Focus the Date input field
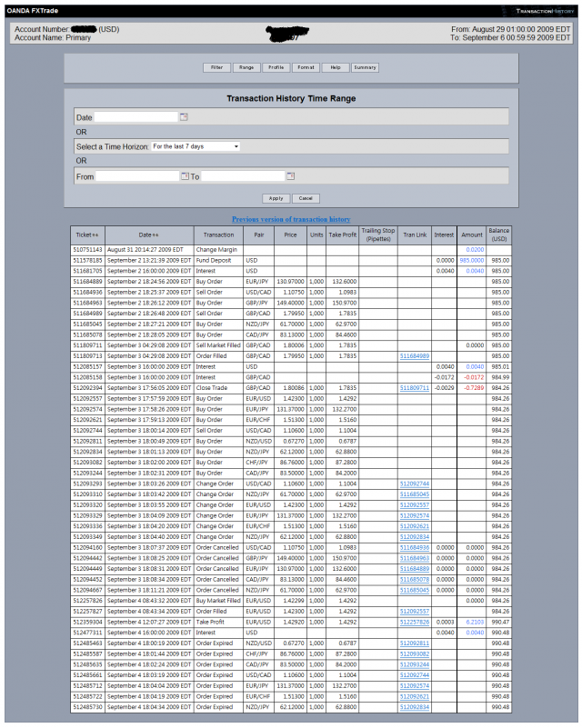 coord(136,117)
